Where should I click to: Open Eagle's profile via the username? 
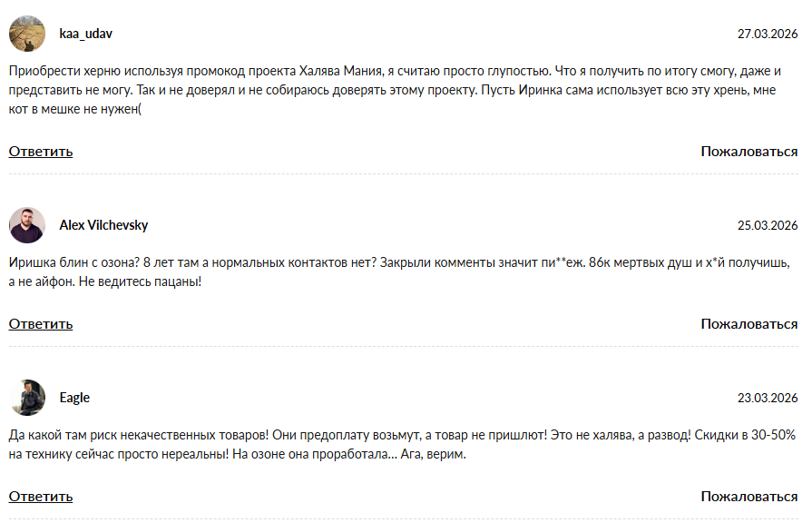click(73, 397)
